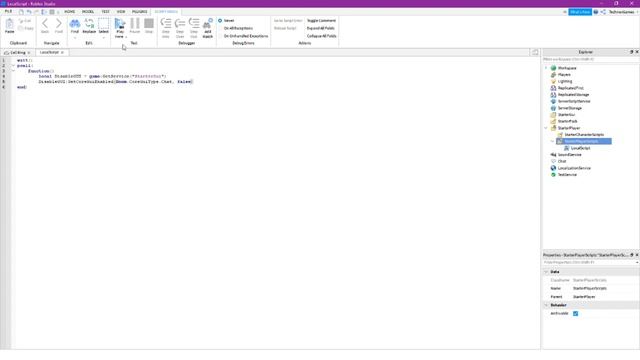Select the Never debug errors option
Viewport: 640px width, 360px height.
tap(226, 20)
